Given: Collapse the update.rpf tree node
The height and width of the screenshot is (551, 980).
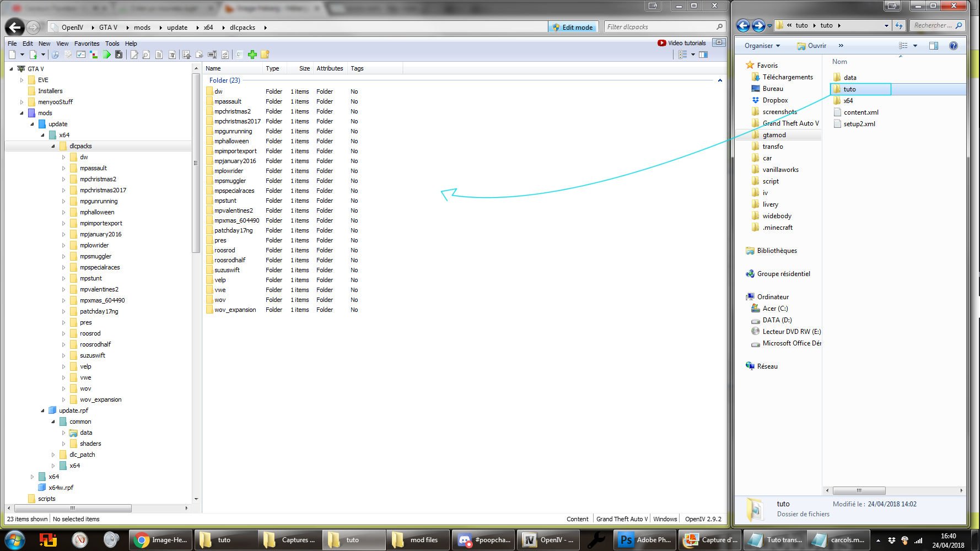Looking at the screenshot, I should [42, 410].
